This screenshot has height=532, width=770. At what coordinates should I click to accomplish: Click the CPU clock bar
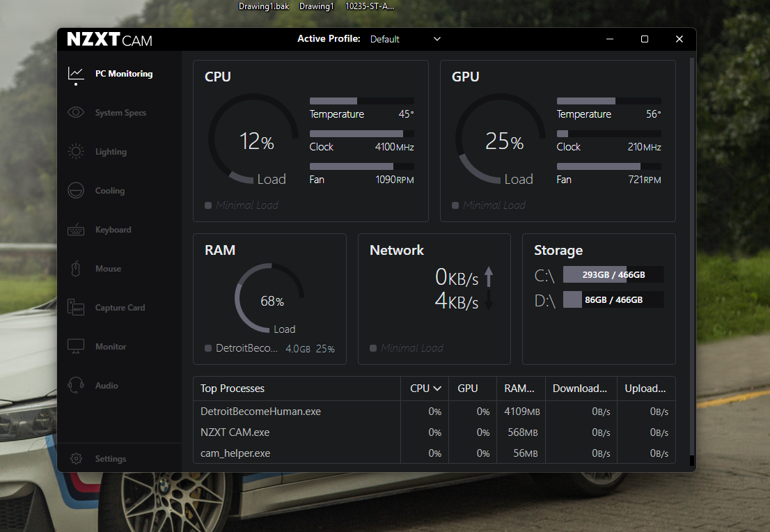tap(362, 134)
